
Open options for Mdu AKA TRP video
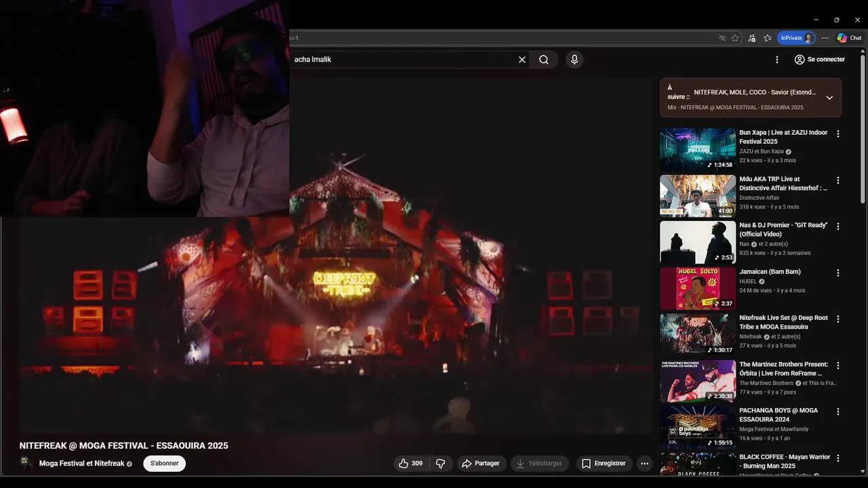838,180
